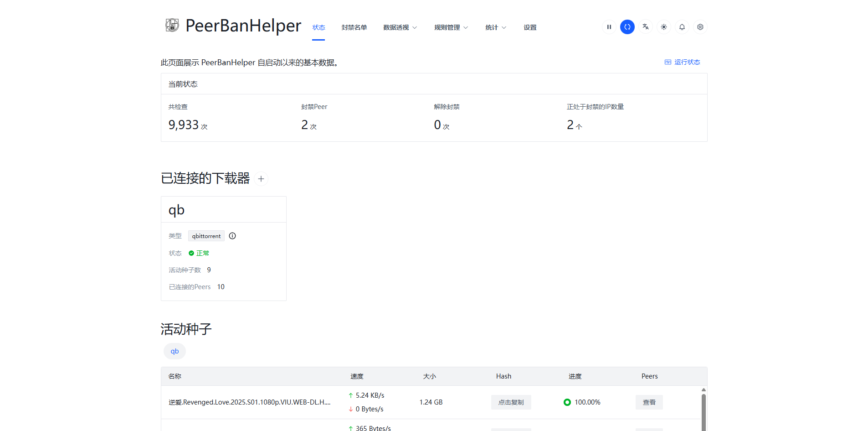The height and width of the screenshot is (431, 868).
Task: Toggle the green progress indicator at 100.00%
Action: tap(567, 402)
